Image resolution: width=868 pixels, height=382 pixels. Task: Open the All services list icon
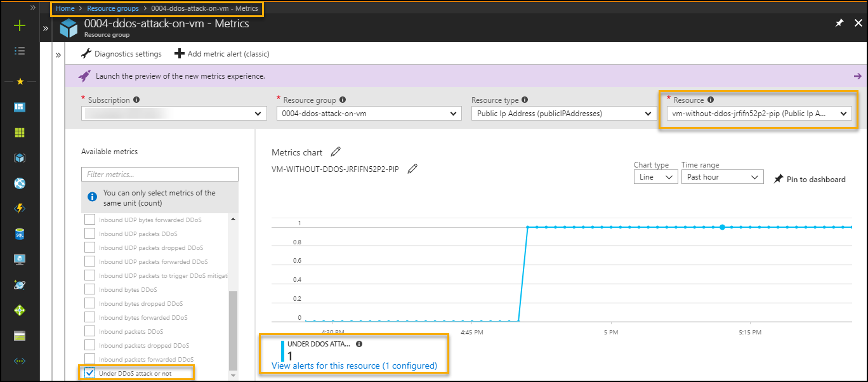(20, 51)
